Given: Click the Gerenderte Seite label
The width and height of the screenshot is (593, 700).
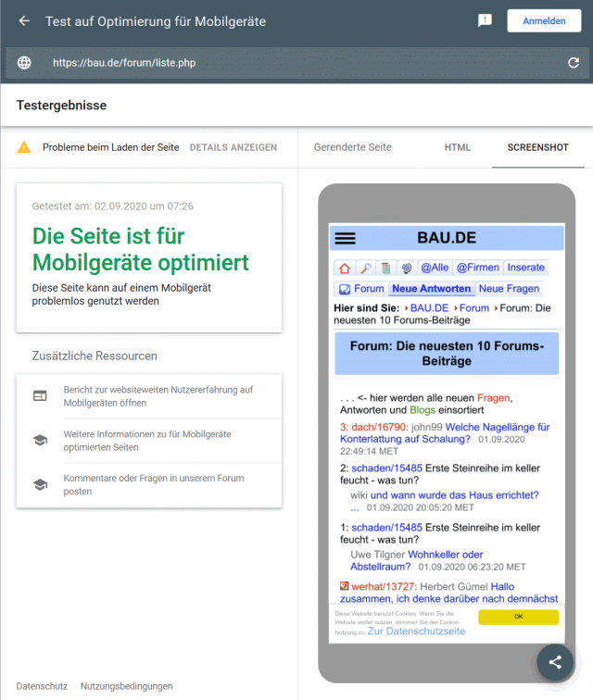Looking at the screenshot, I should coord(352,147).
